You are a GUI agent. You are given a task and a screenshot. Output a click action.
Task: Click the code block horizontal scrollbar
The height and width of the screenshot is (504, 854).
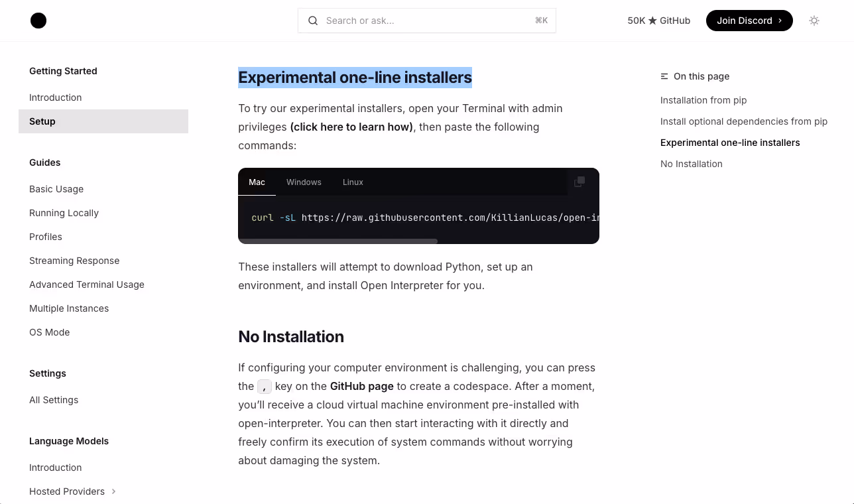pos(338,241)
